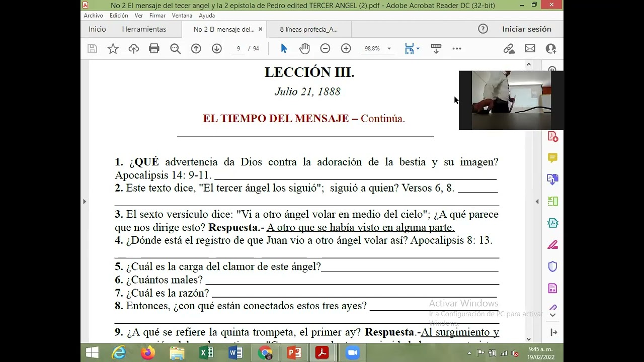644x362 pixels.
Task: Switch to 8 líneas profecía tab
Action: tap(309, 29)
